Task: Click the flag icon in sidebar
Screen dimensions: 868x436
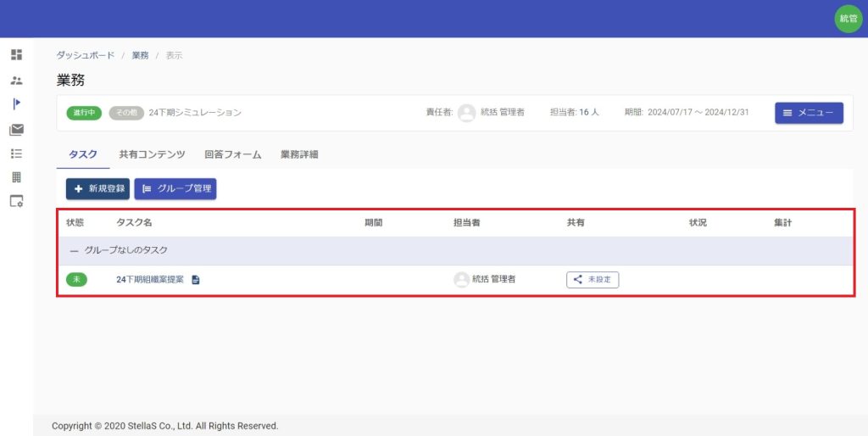Action: click(16, 104)
